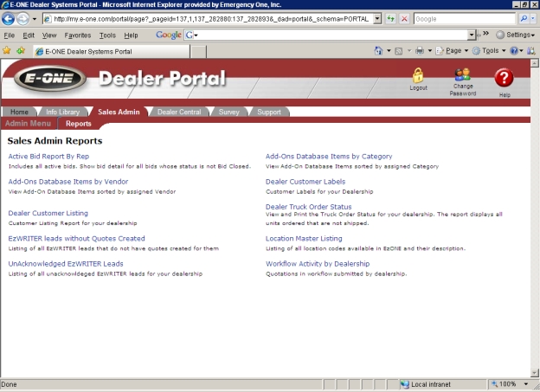This screenshot has height=392, width=540.
Task: Open the search provider dropdown arrow
Action: [533, 18]
